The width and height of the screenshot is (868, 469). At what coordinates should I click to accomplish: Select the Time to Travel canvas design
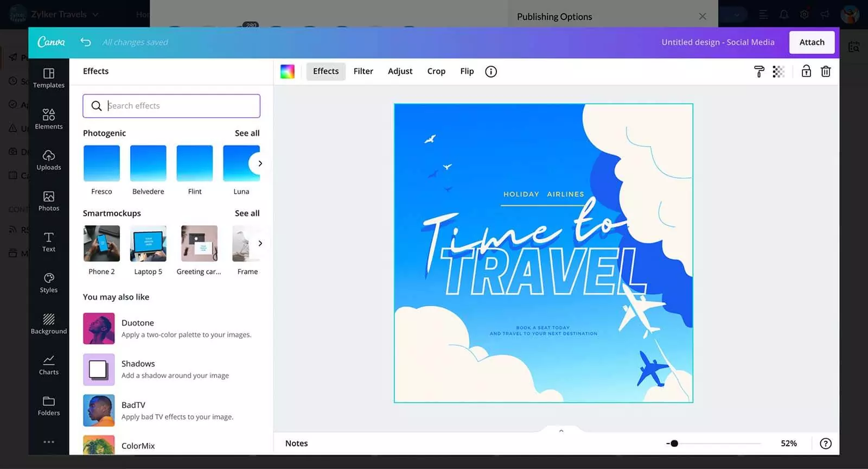coord(544,253)
